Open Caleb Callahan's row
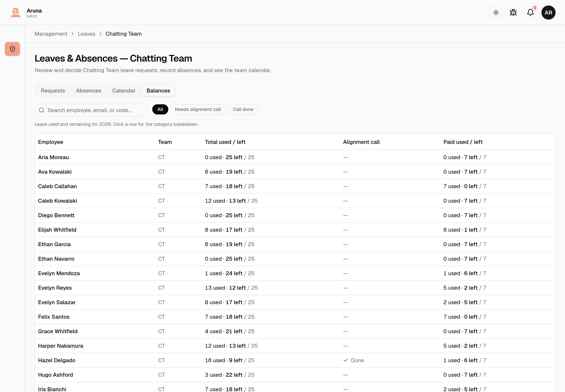The width and height of the screenshot is (565, 392). coord(295,186)
